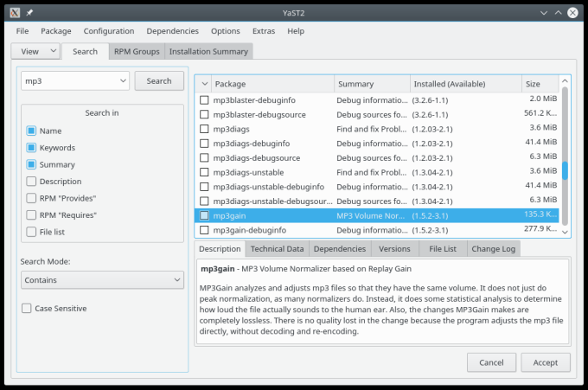Mark mp3gain package status icon for install
This screenshot has width=588, height=390.
point(205,215)
